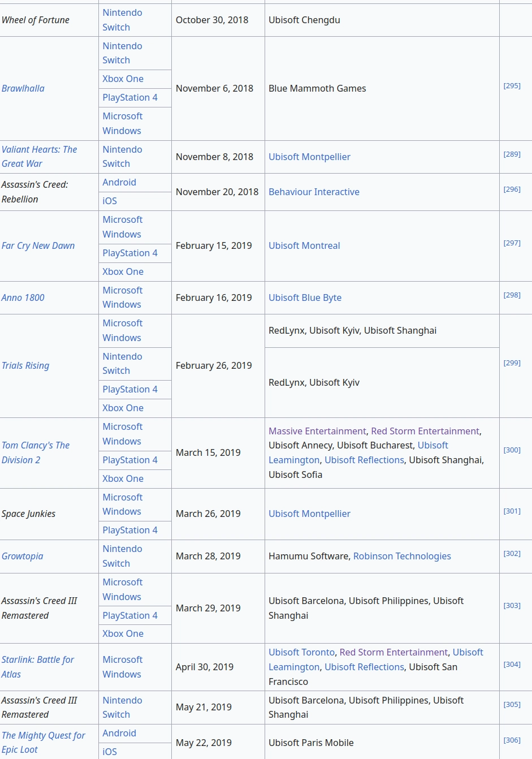532x759 pixels.
Task: Open Valiant Hearts: The Great War link
Action: 39,157
